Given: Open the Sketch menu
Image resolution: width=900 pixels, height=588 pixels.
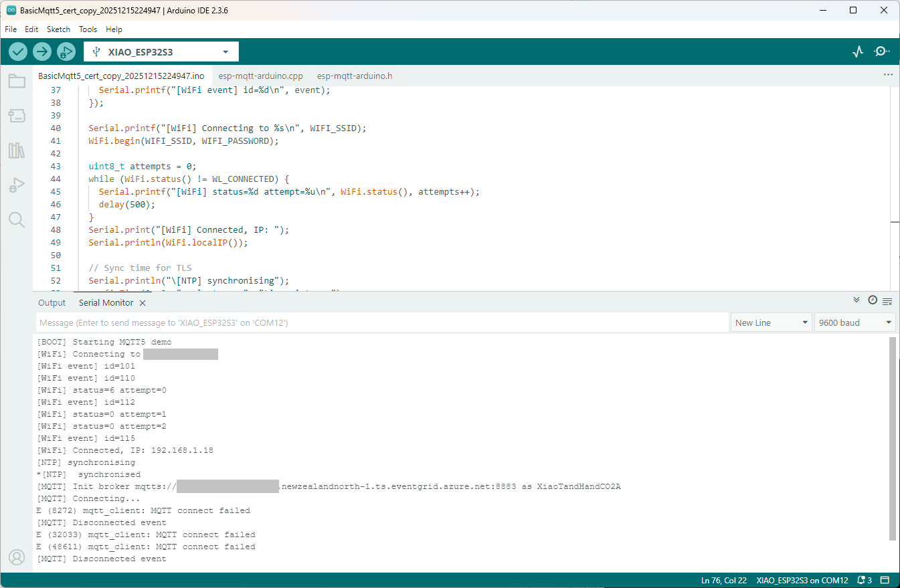Looking at the screenshot, I should 58,29.
